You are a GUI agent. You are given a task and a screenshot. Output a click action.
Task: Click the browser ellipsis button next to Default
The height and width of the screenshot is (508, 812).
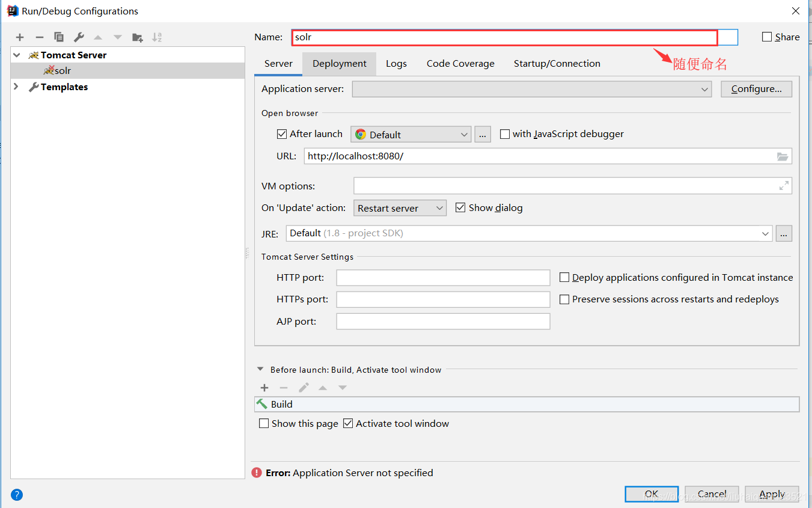coord(483,134)
